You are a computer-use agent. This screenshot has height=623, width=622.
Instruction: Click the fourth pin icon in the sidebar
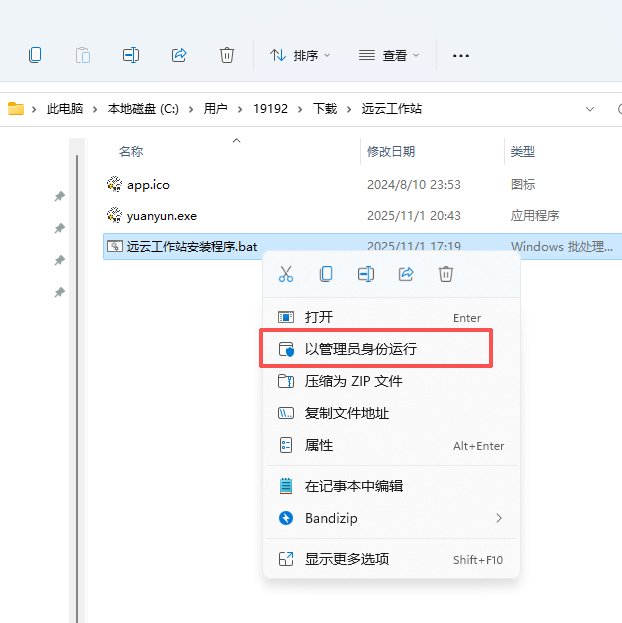coord(60,292)
